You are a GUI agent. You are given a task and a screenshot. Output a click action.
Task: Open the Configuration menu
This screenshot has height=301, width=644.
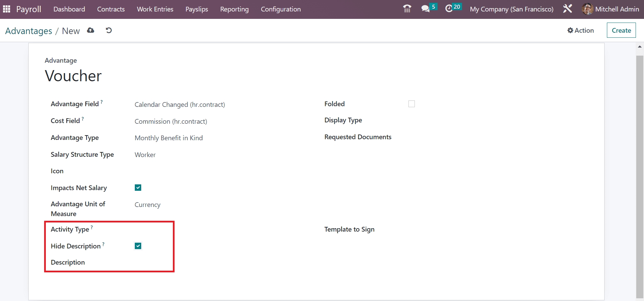(x=280, y=9)
